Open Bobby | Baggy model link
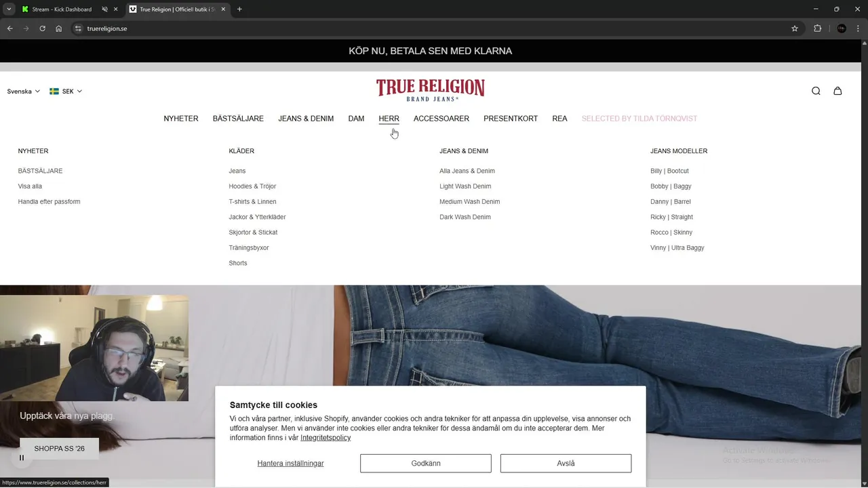 (x=671, y=186)
